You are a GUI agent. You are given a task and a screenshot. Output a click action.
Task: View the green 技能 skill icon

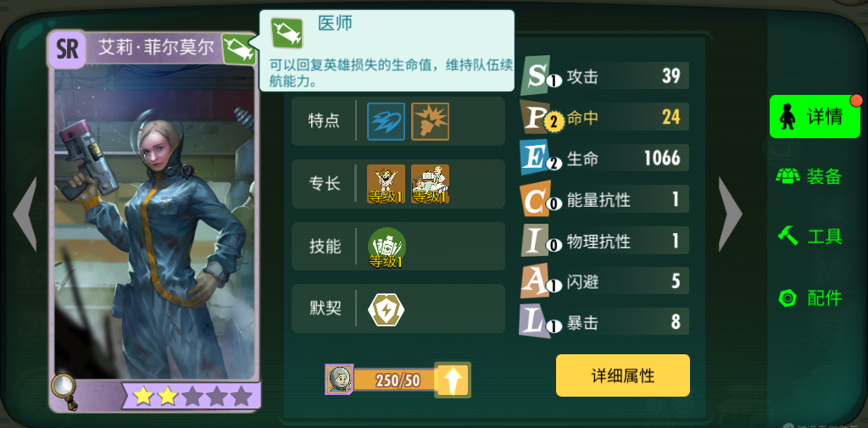pyautogui.click(x=387, y=247)
